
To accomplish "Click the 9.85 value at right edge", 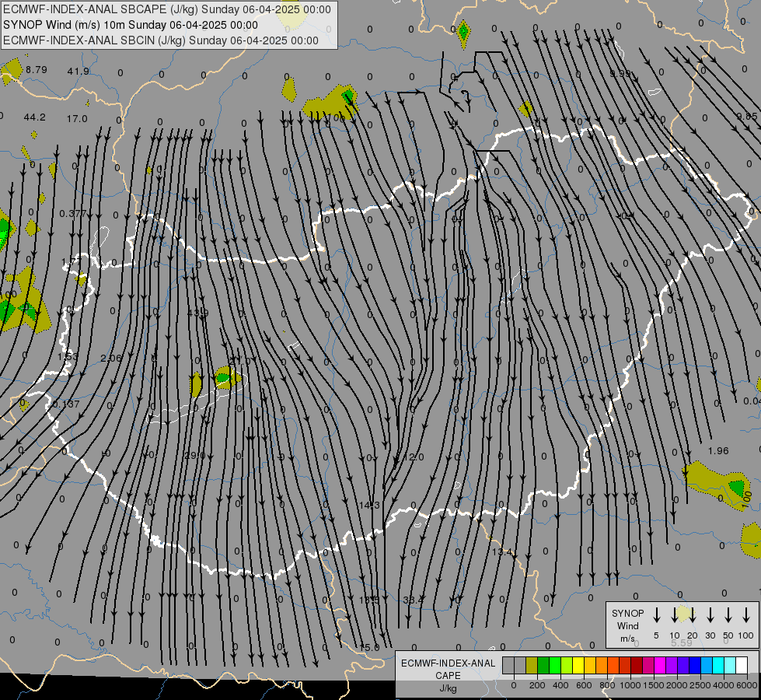I will pyautogui.click(x=746, y=116).
